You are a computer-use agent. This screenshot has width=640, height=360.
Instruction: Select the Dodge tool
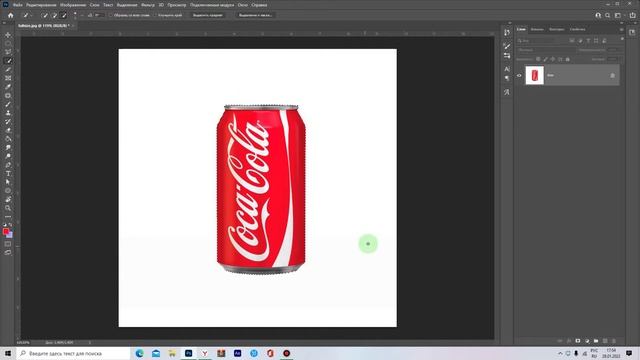(8, 156)
